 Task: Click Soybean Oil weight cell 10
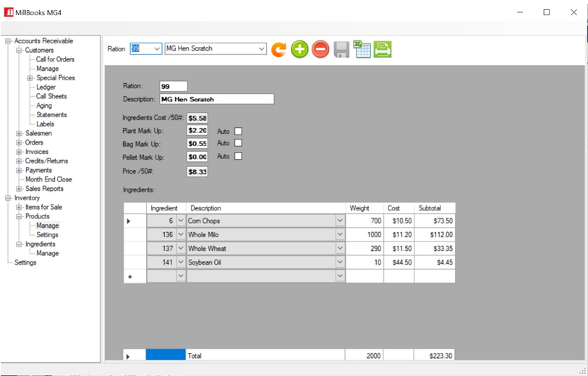tap(365, 262)
